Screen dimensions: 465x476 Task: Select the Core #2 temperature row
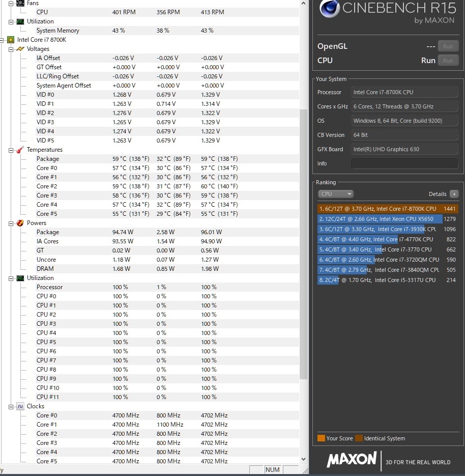[167, 186]
